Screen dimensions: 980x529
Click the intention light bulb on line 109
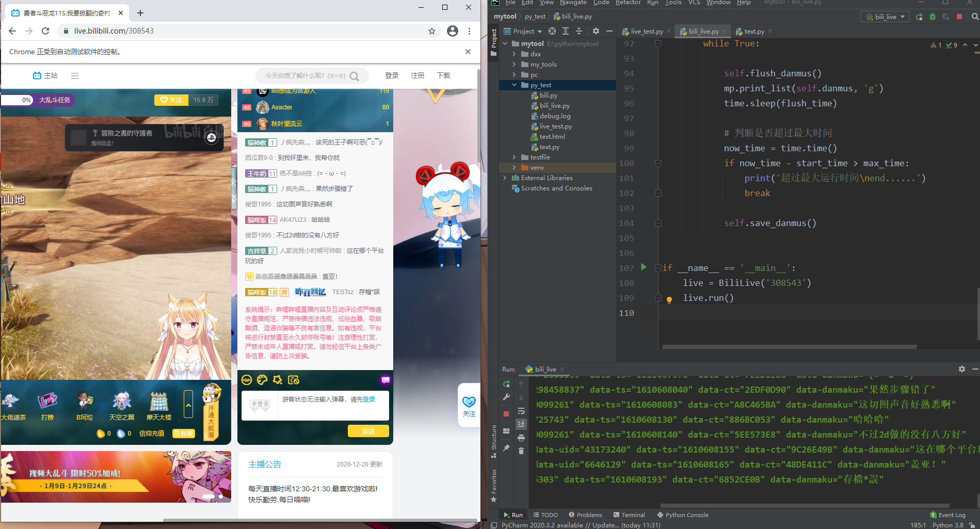click(669, 299)
